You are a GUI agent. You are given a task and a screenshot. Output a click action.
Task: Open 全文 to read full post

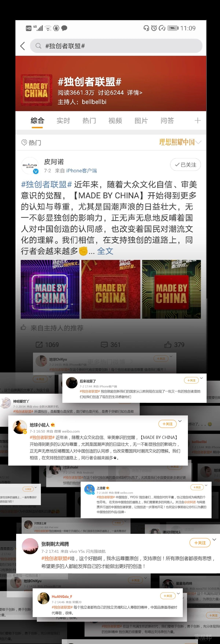pyautogui.click(x=105, y=251)
